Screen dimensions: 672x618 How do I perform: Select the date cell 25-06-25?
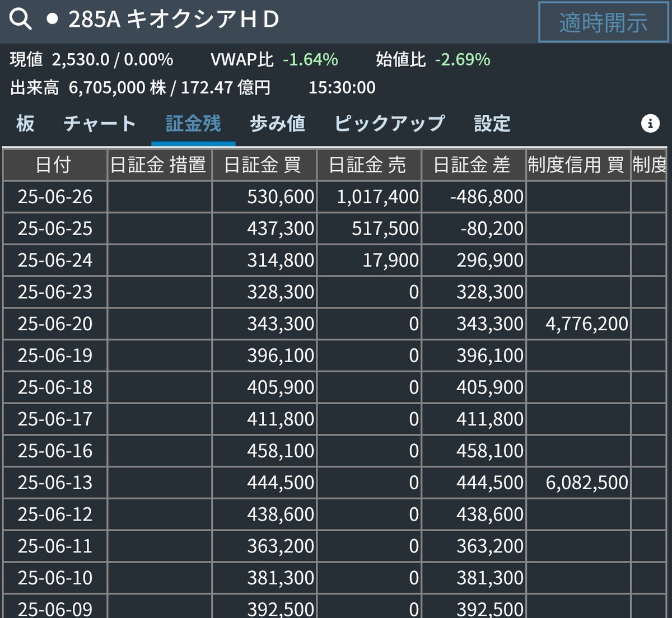(x=55, y=228)
